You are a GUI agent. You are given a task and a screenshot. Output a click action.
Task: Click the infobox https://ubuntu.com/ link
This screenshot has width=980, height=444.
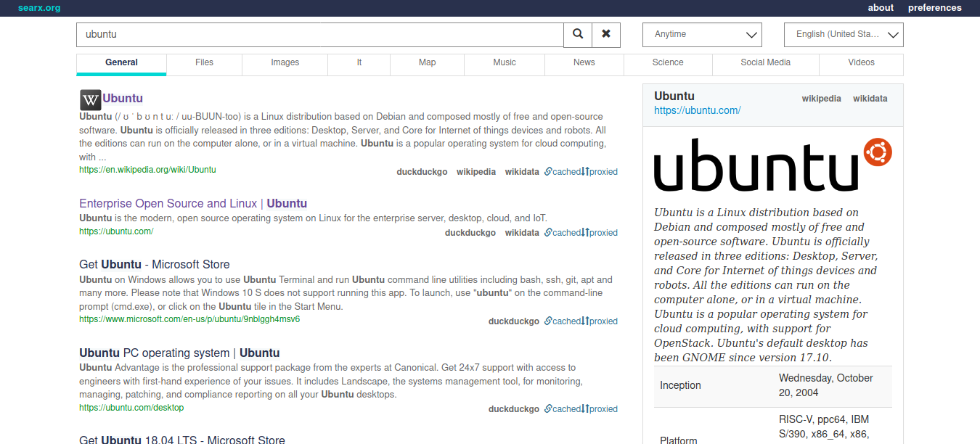point(698,110)
